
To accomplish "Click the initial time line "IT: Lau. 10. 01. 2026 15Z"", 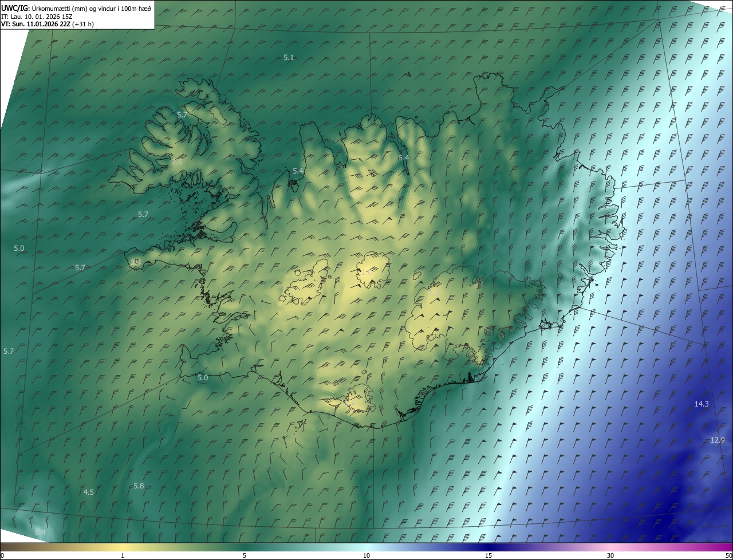I will [x=37, y=17].
